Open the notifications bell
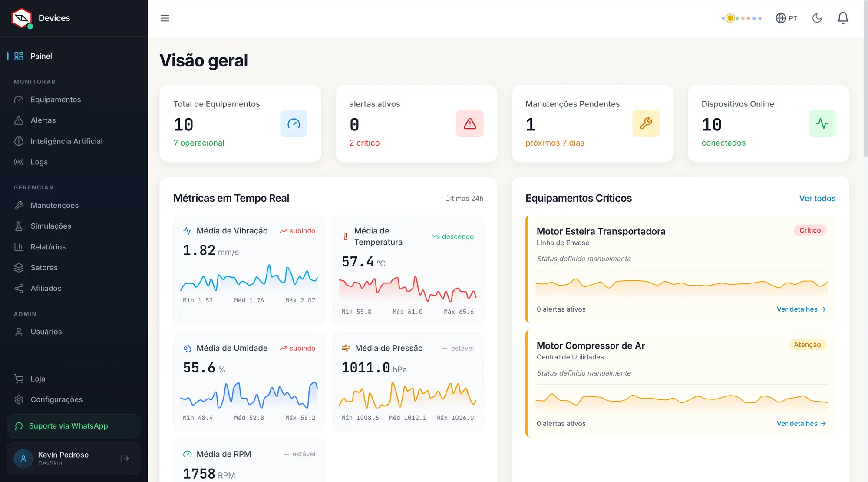This screenshot has width=868, height=482. (x=843, y=18)
